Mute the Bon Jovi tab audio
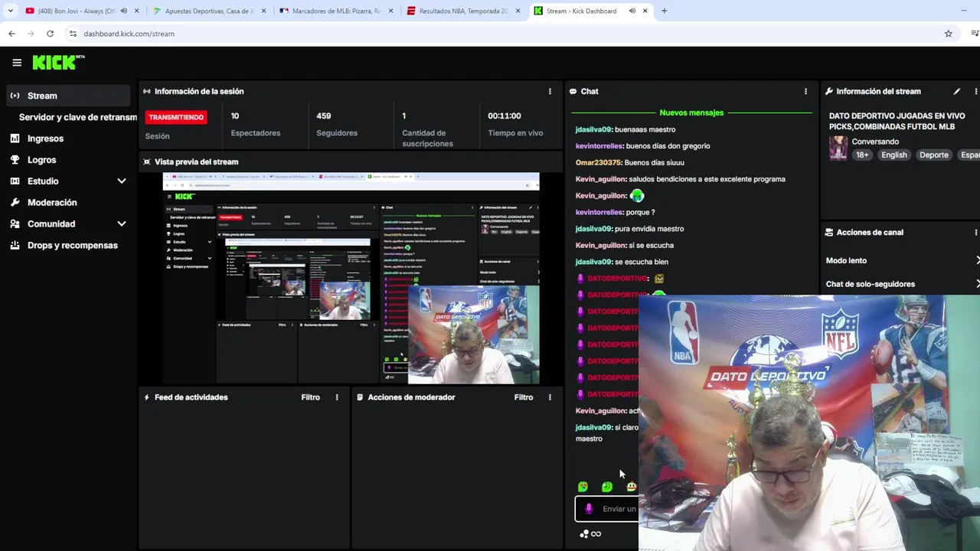980x551 pixels. [124, 11]
